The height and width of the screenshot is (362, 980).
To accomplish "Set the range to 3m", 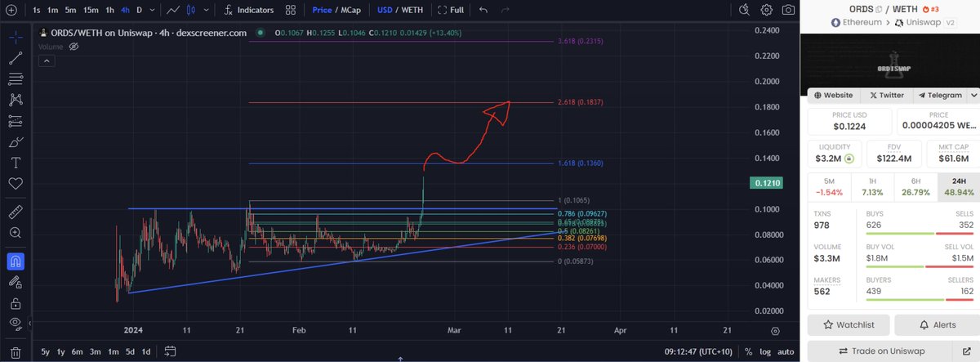I will pos(96,351).
